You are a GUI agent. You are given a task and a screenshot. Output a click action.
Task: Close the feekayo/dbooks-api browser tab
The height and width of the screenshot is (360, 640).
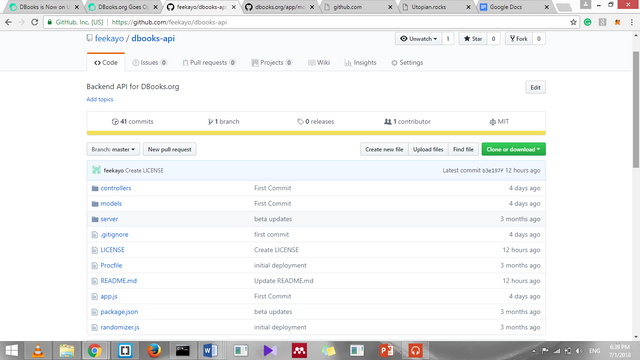click(x=234, y=7)
